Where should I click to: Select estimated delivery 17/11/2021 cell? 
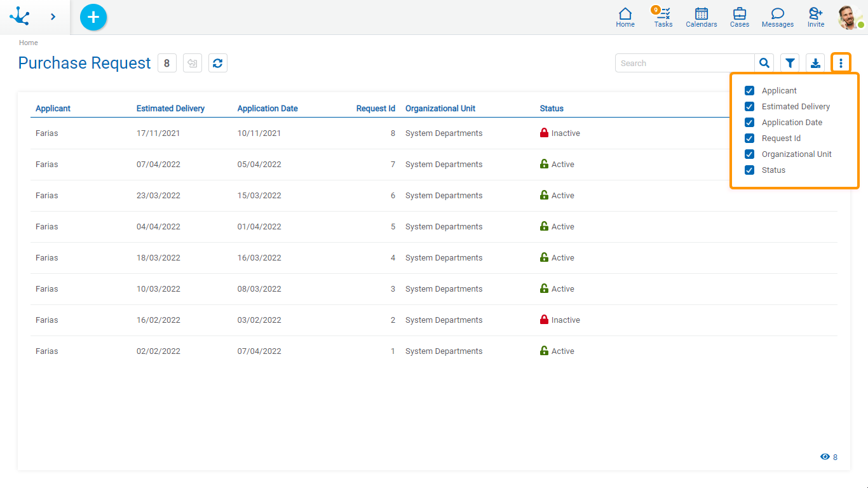(x=158, y=133)
